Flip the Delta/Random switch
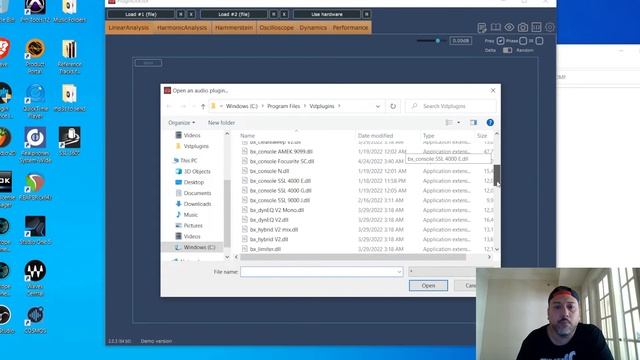The width and height of the screenshot is (640, 360). 507,50
